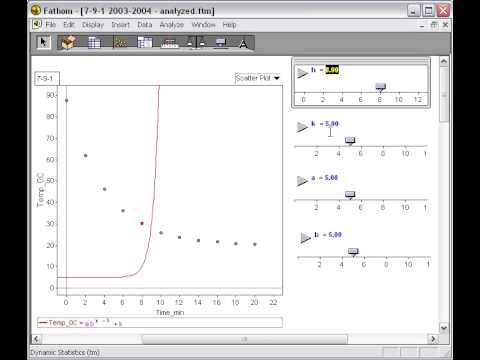480x360 pixels.
Task: Select the data point at time 2
Action: pyautogui.click(x=85, y=156)
